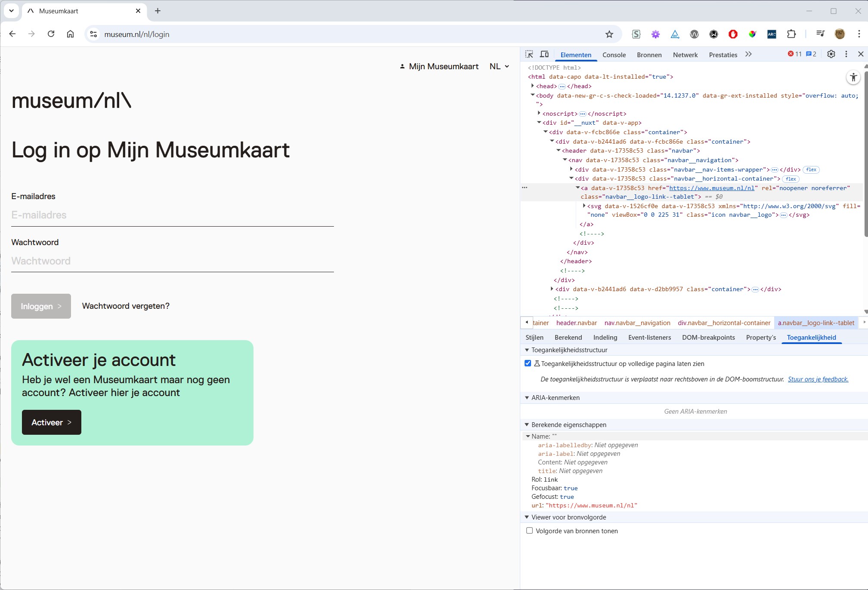The image size is (868, 590).
Task: Close the DevTools panel
Action: (861, 54)
